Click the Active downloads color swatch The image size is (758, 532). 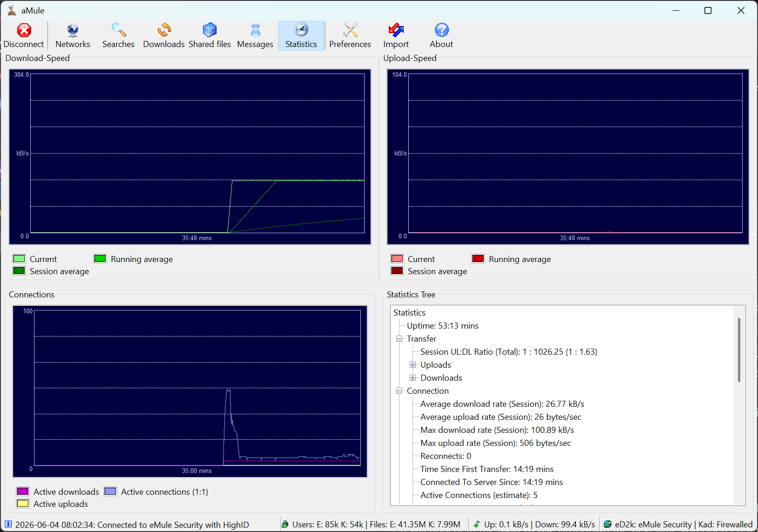pos(23,492)
